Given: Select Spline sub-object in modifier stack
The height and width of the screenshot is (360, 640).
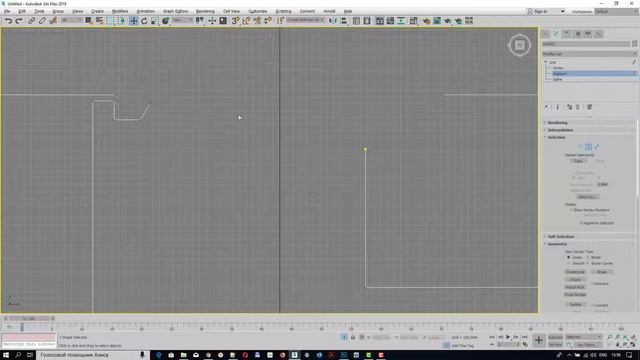Looking at the screenshot, I should click(x=558, y=79).
